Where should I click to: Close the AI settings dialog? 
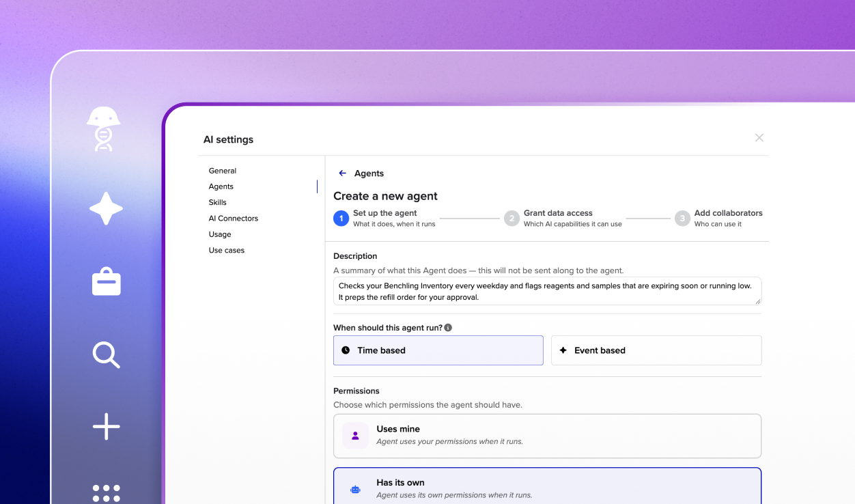pos(759,138)
